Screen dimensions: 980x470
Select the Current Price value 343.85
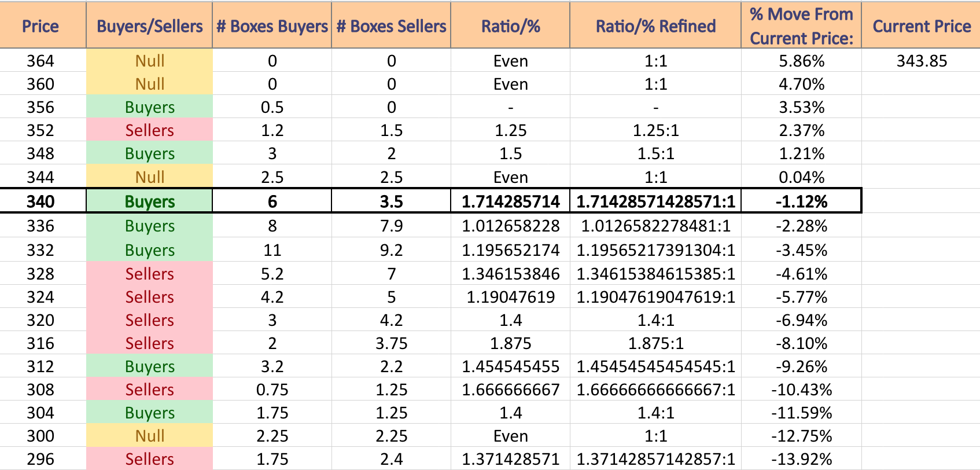922,61
